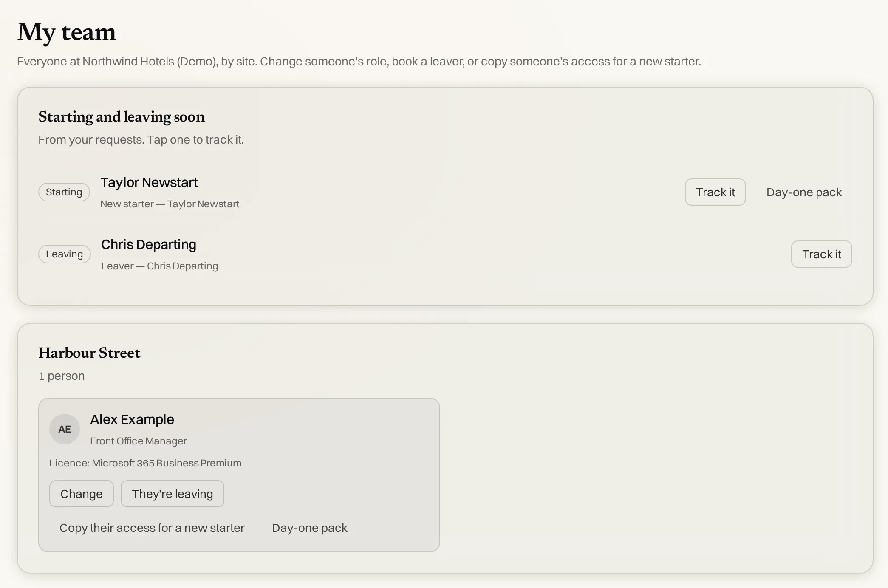Select the Taylor Newstart name
The width and height of the screenshot is (888, 588).
coord(149,182)
